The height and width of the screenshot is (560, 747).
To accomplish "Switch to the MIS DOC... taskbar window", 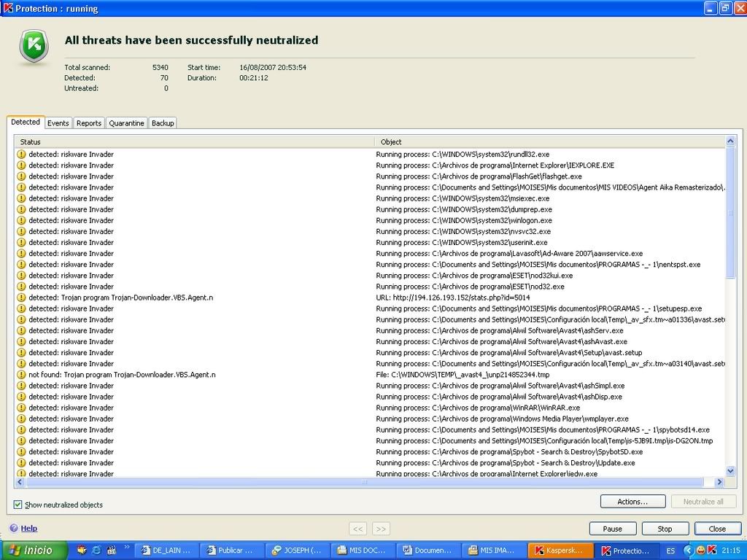I will click(x=363, y=551).
